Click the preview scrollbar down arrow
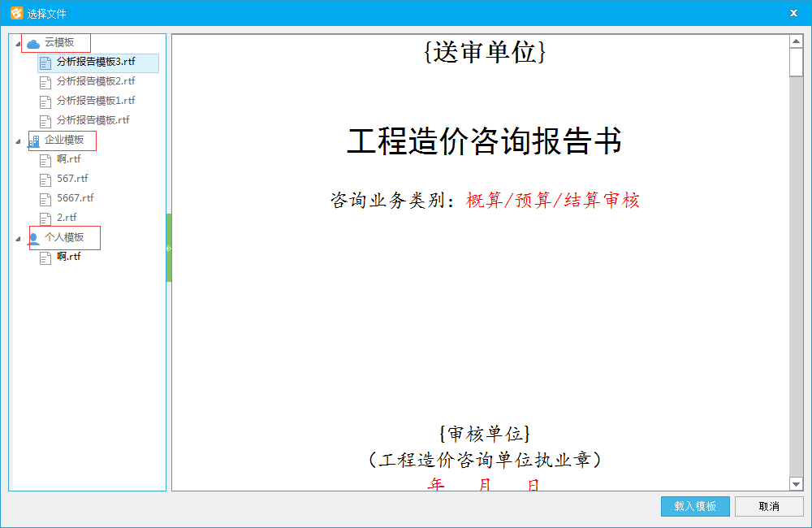Screen dimensions: 812x528 [796, 484]
